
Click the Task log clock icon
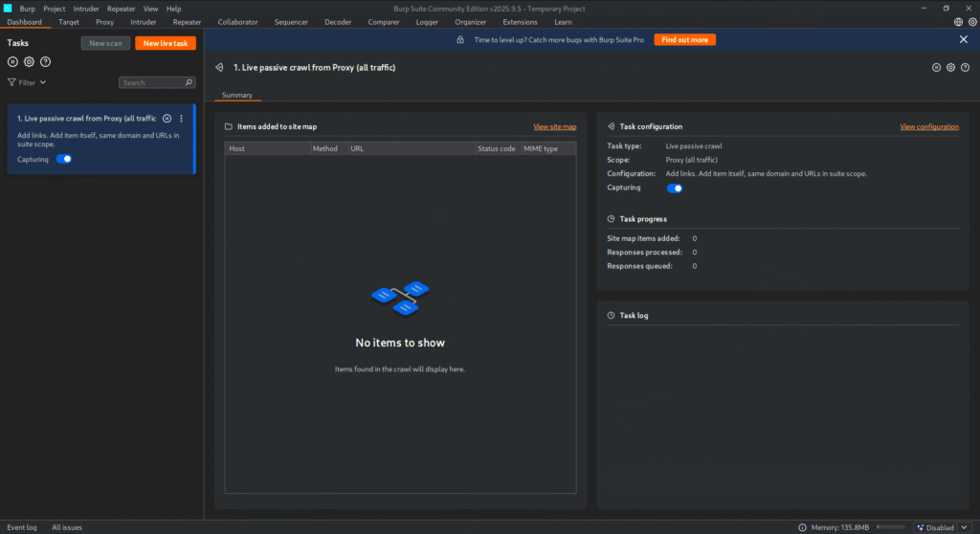tap(612, 315)
